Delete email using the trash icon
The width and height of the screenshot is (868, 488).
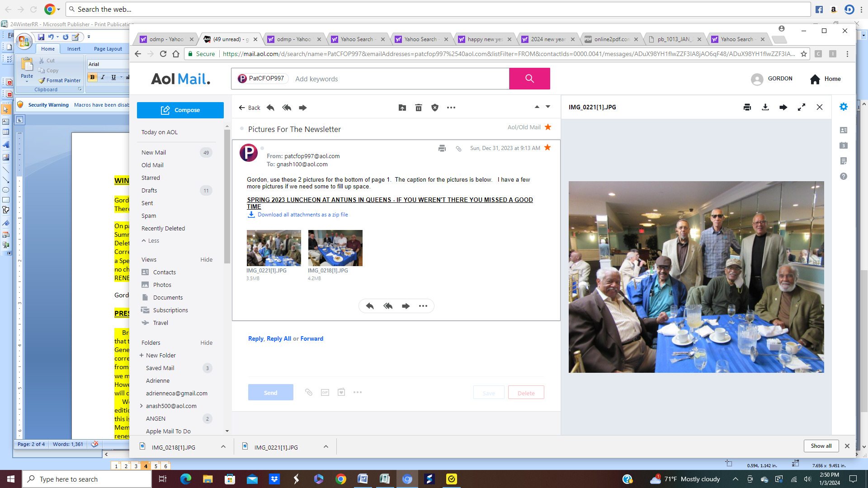point(419,108)
